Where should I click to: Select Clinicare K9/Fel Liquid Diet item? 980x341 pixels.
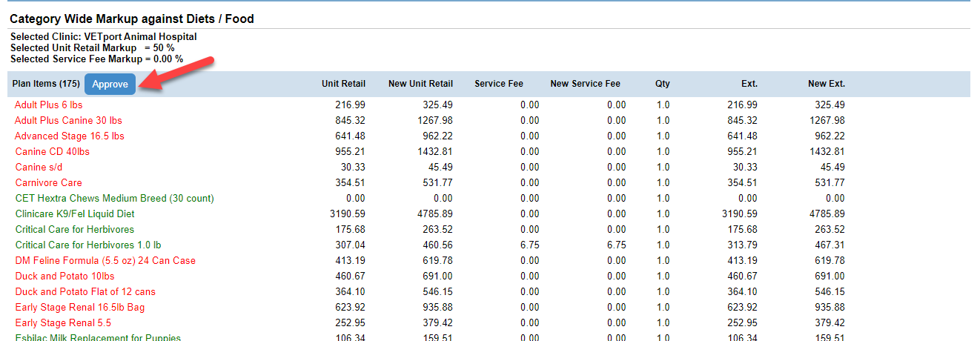75,214
